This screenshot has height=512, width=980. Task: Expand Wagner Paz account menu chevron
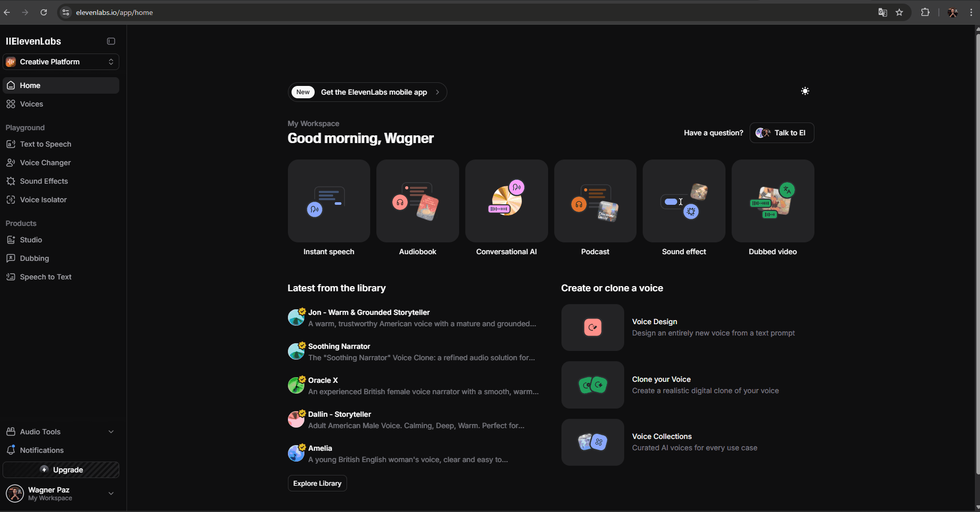(111, 493)
